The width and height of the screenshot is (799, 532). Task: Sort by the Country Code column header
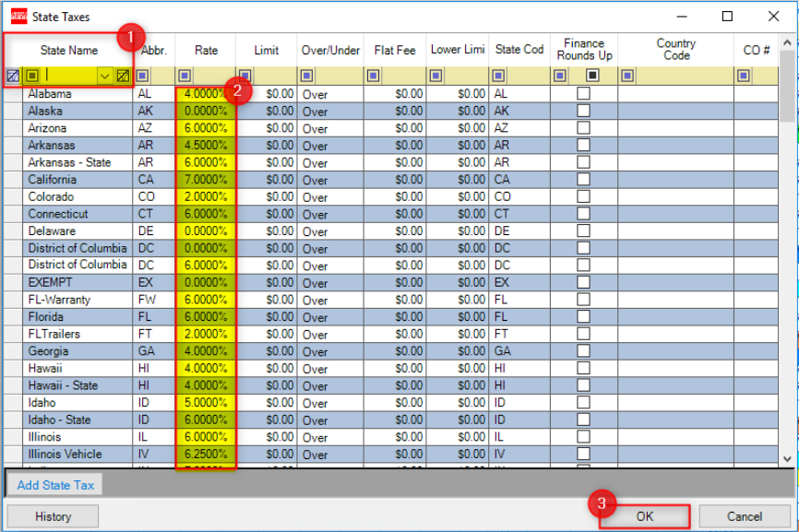[675, 50]
